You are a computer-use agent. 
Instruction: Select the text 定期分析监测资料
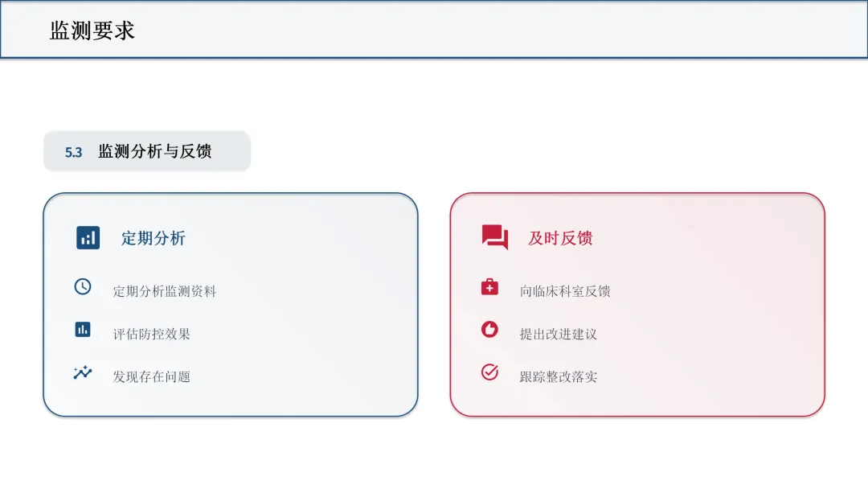pos(165,291)
